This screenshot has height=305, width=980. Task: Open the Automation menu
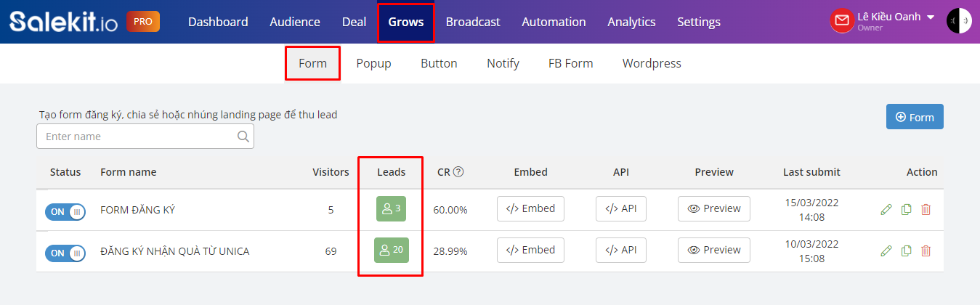[x=554, y=22]
